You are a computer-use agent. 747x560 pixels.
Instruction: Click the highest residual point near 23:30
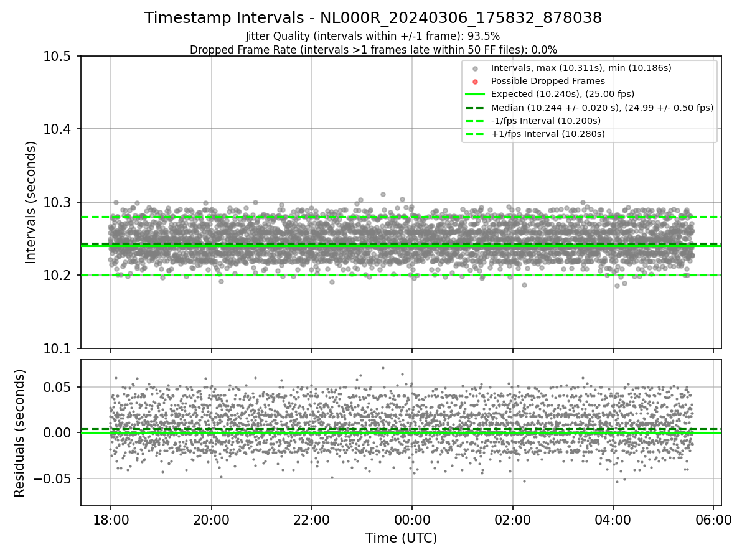[x=383, y=368]
